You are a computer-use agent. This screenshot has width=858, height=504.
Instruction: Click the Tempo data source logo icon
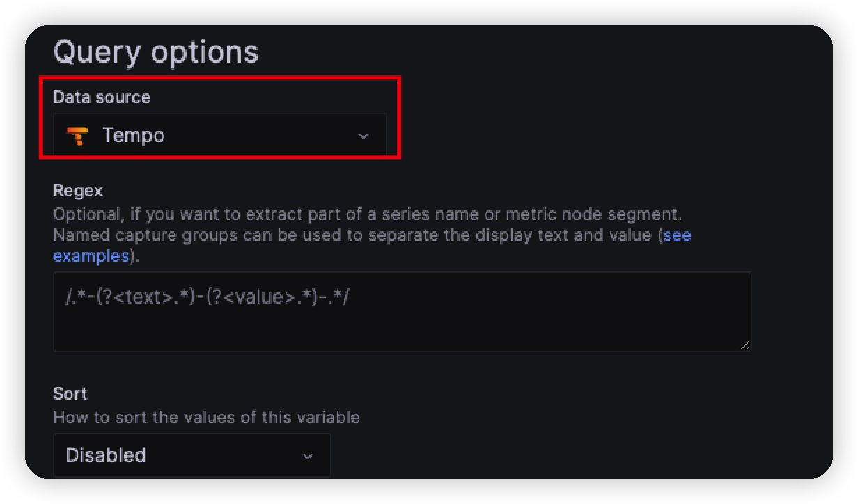77,135
